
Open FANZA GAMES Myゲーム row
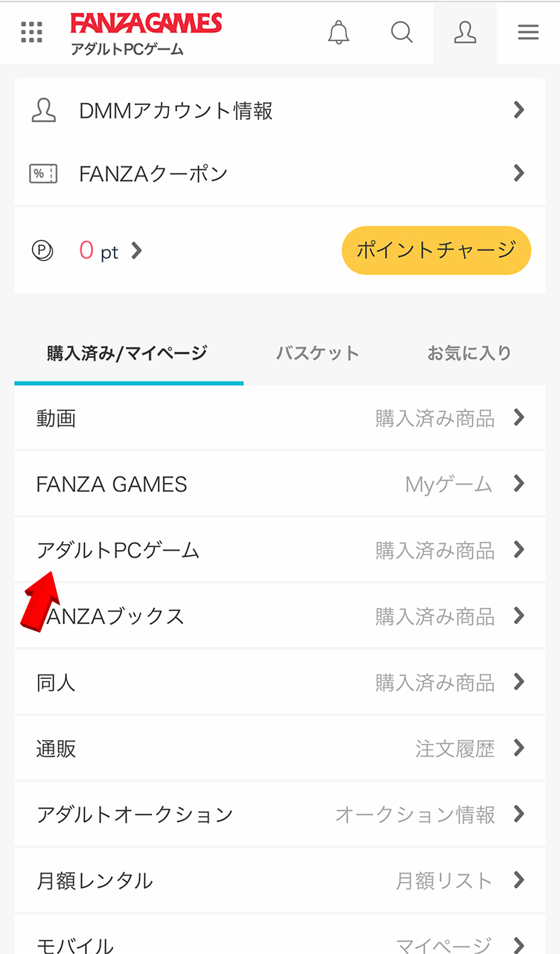point(279,484)
